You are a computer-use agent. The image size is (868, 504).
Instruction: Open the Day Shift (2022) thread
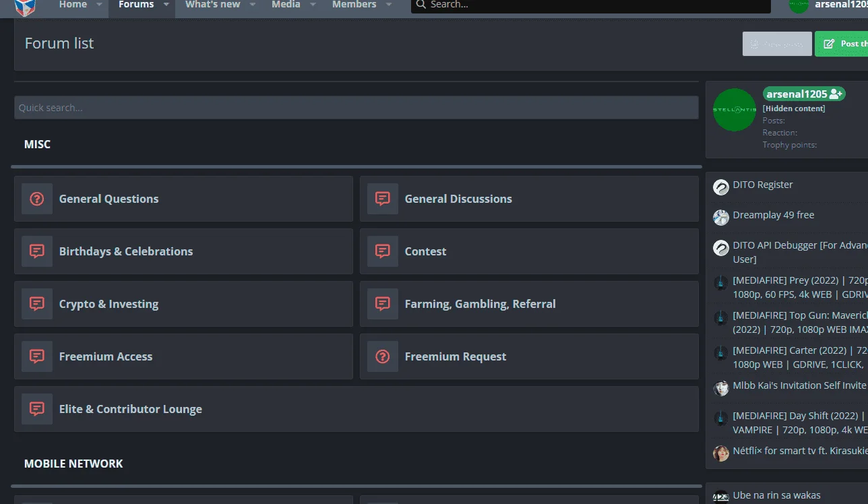pyautogui.click(x=800, y=422)
